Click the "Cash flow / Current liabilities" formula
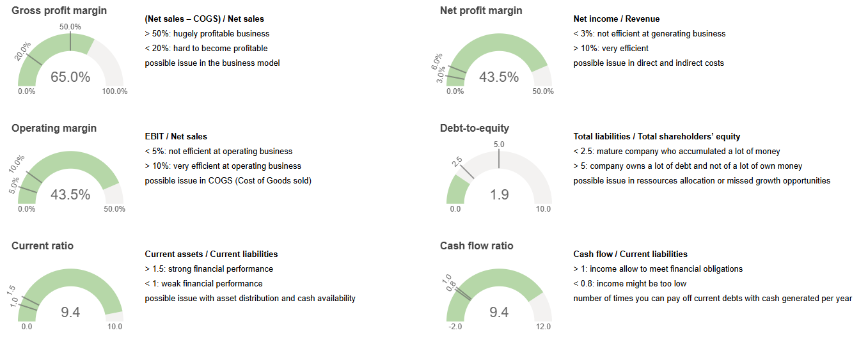The image size is (868, 351). (630, 254)
